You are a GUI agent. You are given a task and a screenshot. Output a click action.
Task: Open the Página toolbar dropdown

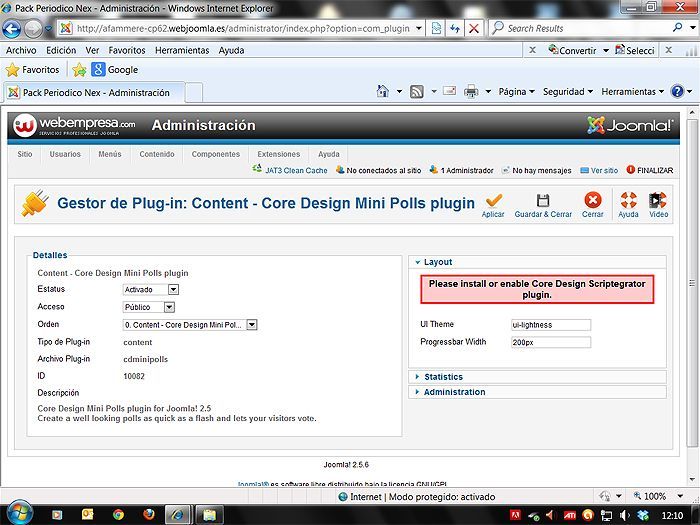click(x=517, y=92)
